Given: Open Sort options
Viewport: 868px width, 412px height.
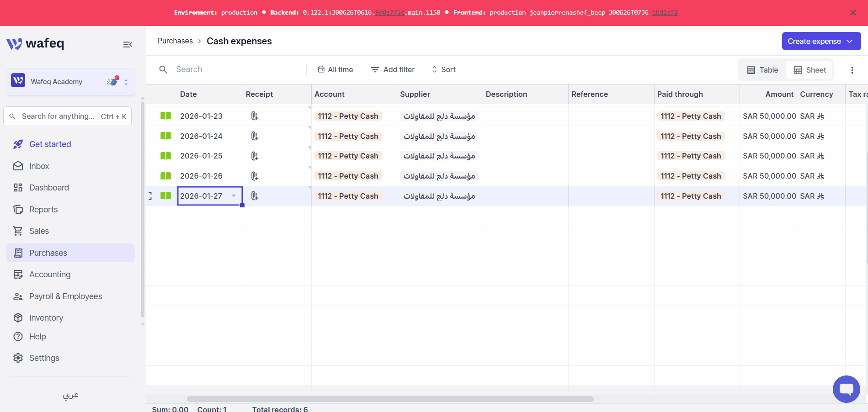Looking at the screenshot, I should coord(444,69).
